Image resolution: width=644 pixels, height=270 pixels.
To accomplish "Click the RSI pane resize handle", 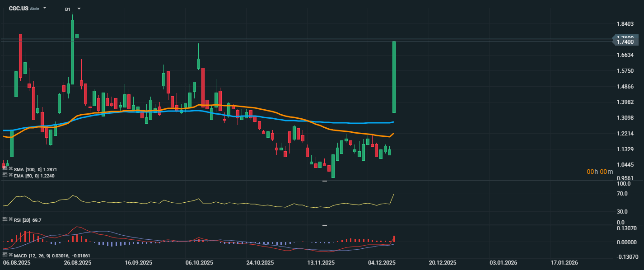I will (x=324, y=181).
